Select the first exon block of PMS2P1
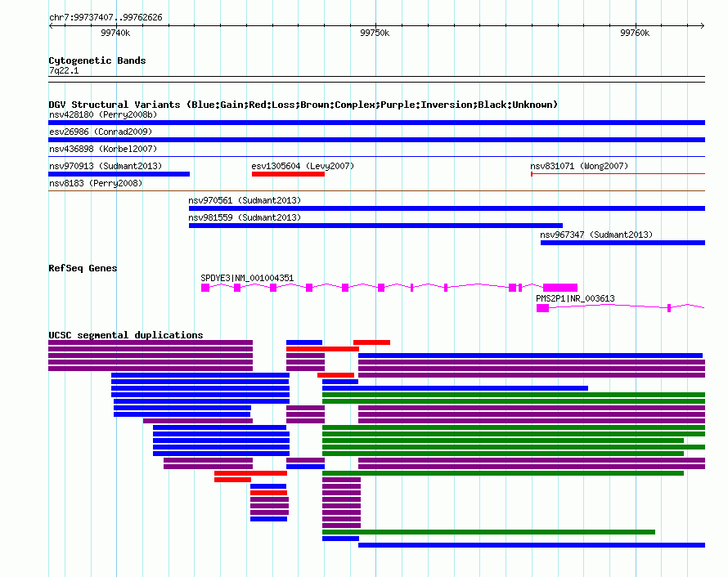 543,308
